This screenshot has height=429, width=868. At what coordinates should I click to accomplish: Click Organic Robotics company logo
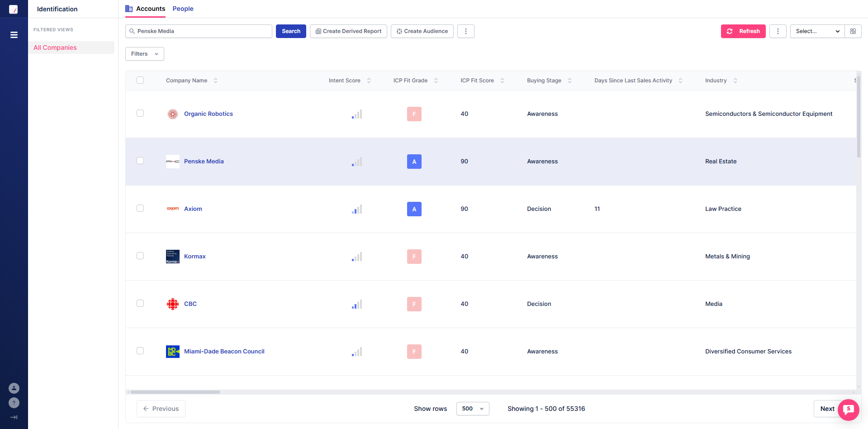pyautogui.click(x=173, y=114)
